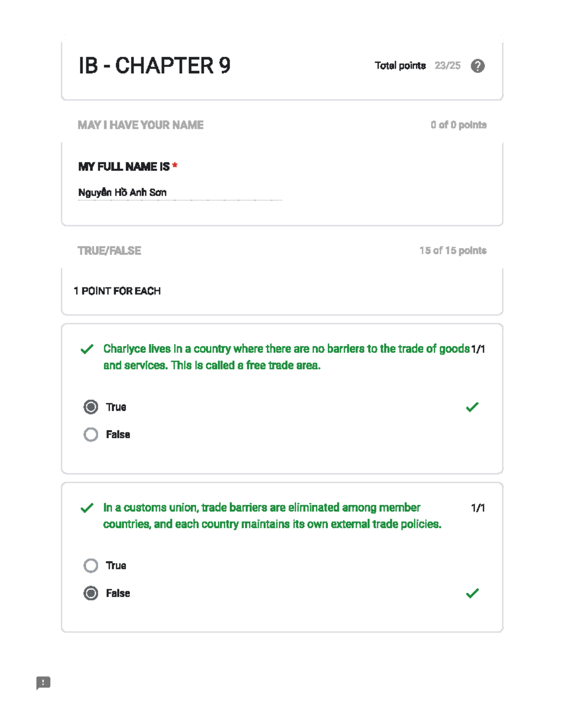Screen dimensions: 563x728
Task: Click the 15 of 15 points label
Action: click(453, 250)
